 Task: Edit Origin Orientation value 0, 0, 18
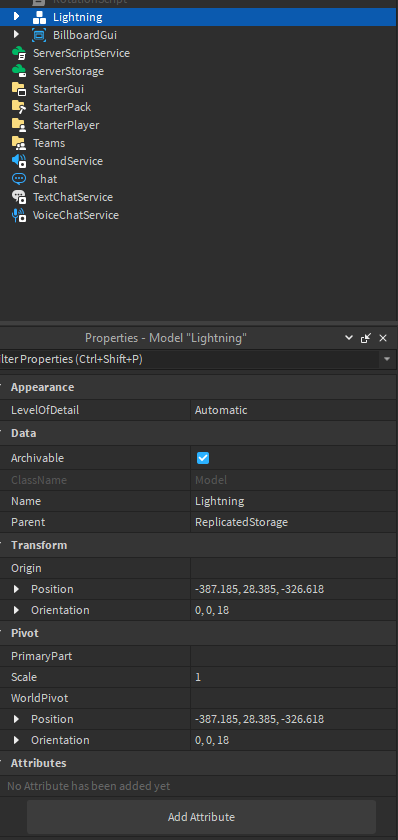(294, 610)
